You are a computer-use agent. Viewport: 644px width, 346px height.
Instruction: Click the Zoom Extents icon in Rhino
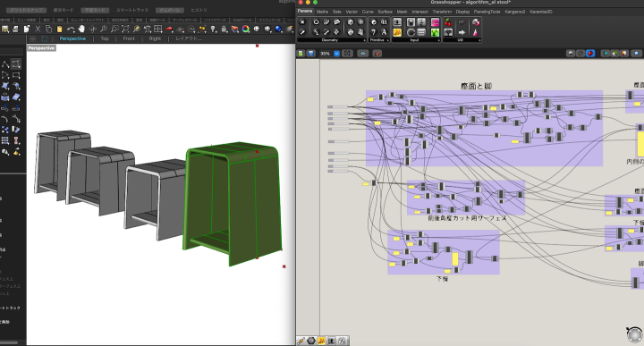pos(125,29)
